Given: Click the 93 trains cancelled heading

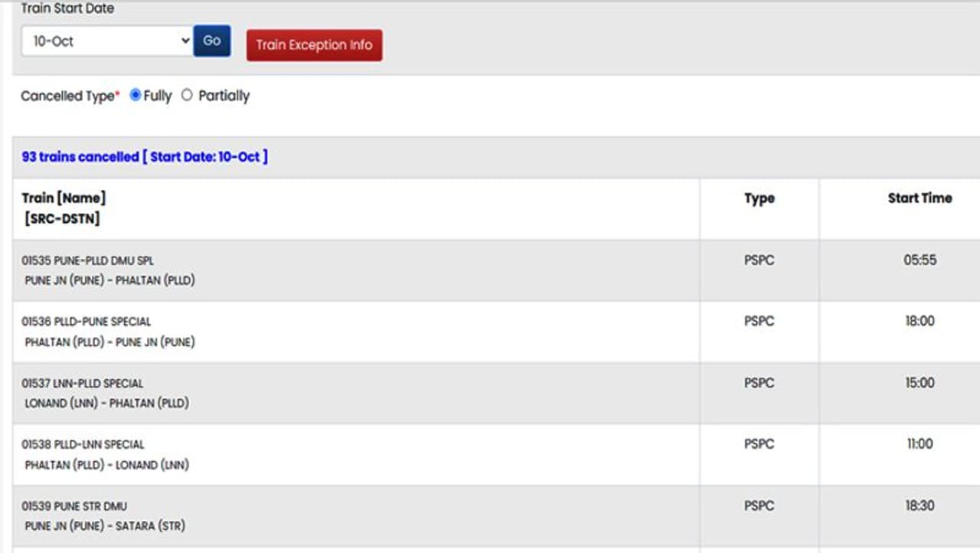Looking at the screenshot, I should coord(145,157).
